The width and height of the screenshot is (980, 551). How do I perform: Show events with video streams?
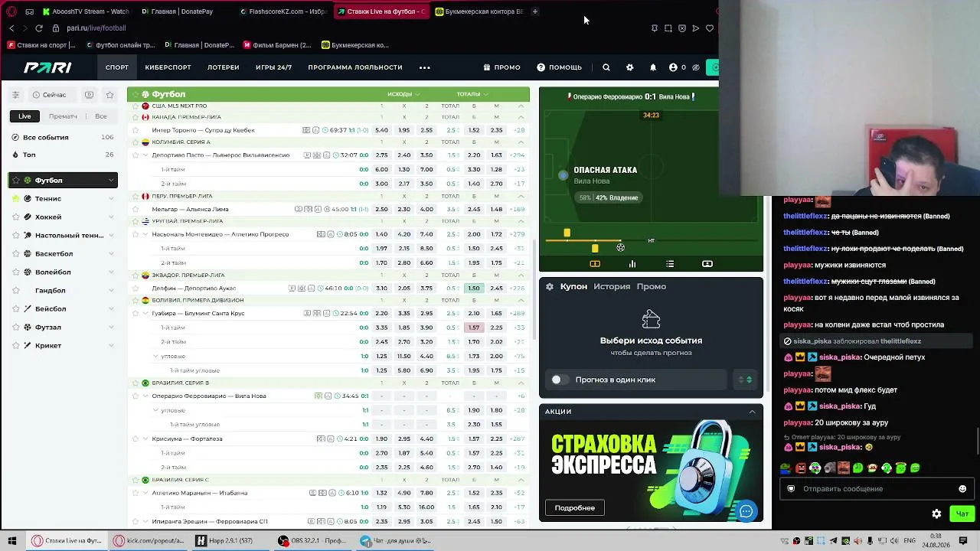pos(89,95)
